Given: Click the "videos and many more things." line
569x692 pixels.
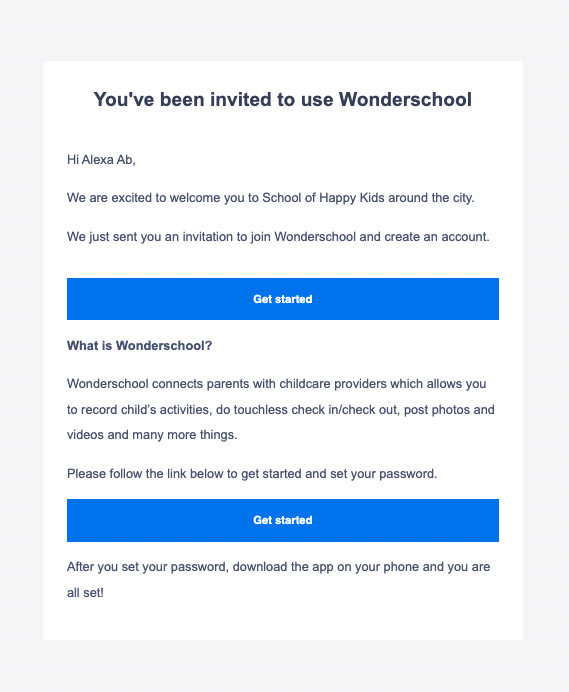Looking at the screenshot, I should pos(152,435).
